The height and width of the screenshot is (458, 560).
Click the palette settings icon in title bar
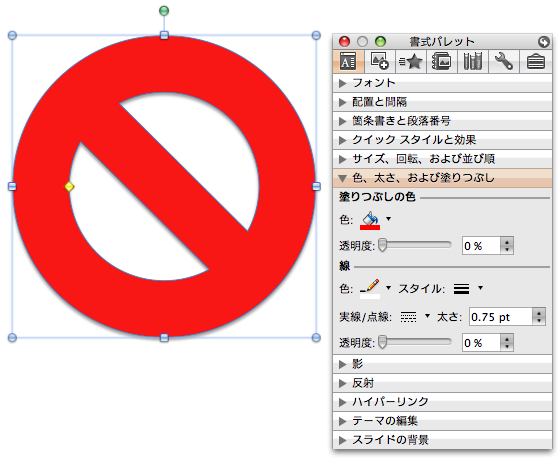click(544, 42)
